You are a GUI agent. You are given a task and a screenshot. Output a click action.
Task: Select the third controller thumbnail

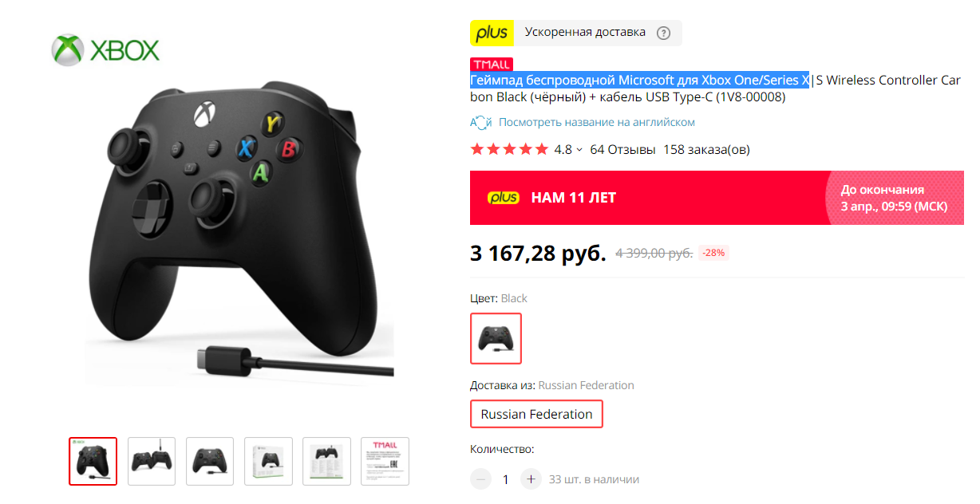pyautogui.click(x=210, y=461)
